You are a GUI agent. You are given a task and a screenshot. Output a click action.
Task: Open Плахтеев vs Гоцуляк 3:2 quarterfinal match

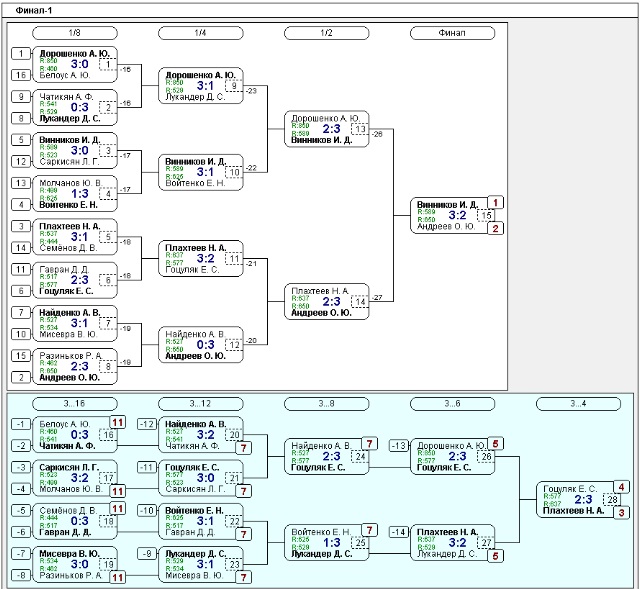point(200,259)
